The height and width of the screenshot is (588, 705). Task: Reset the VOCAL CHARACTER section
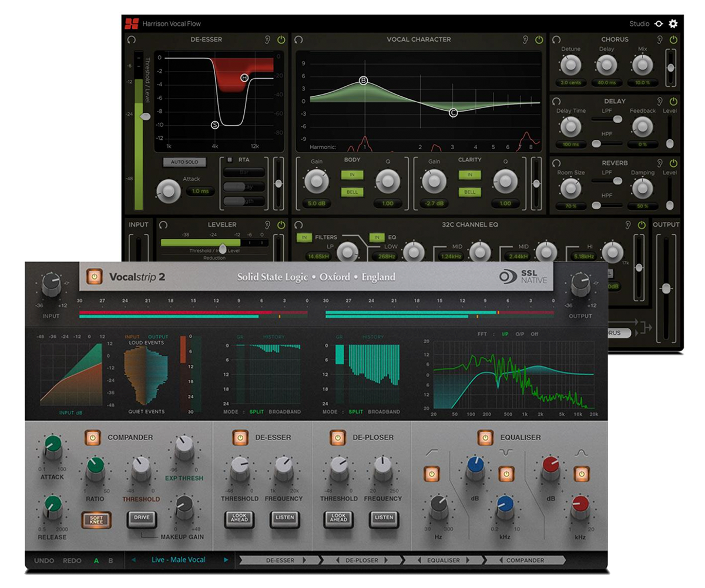(x=298, y=39)
